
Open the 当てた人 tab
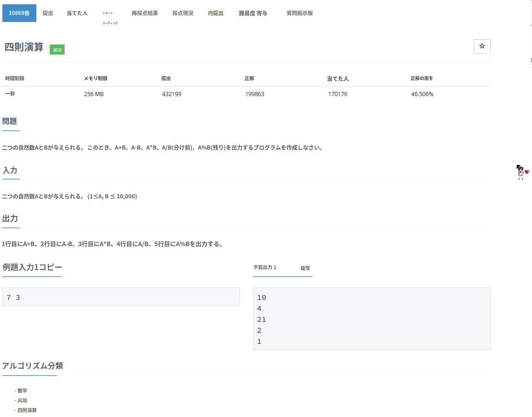pos(77,13)
